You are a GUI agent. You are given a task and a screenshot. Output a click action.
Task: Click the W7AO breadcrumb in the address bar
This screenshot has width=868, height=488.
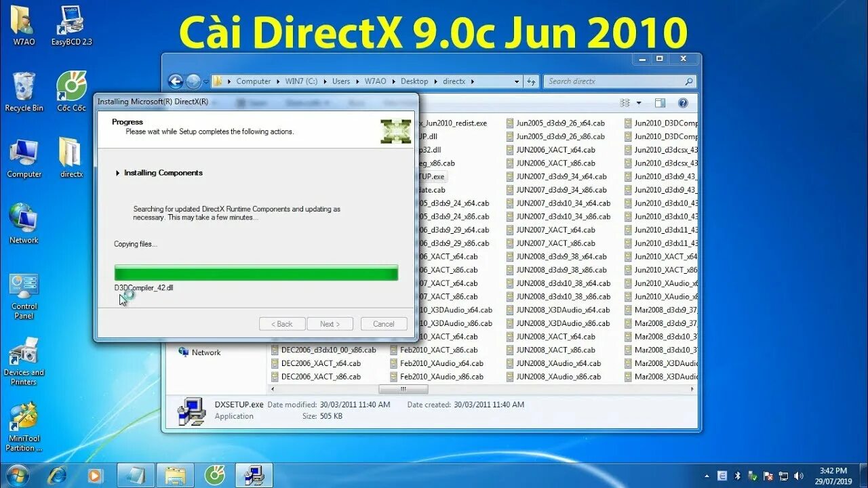pyautogui.click(x=375, y=81)
